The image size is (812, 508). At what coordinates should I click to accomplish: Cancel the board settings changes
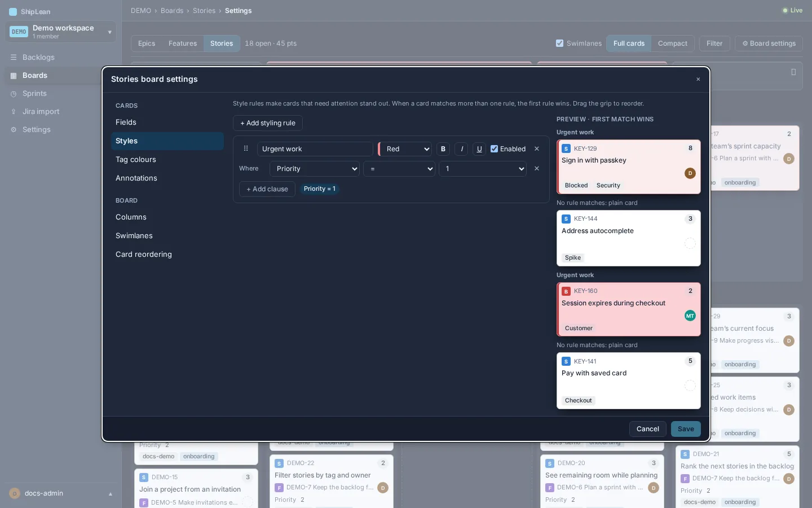point(648,429)
